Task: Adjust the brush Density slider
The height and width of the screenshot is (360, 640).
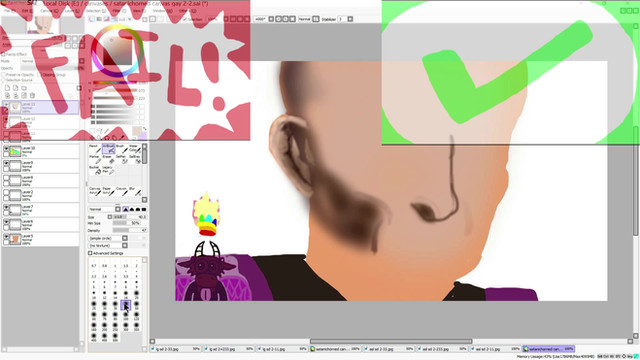Action: (130, 231)
